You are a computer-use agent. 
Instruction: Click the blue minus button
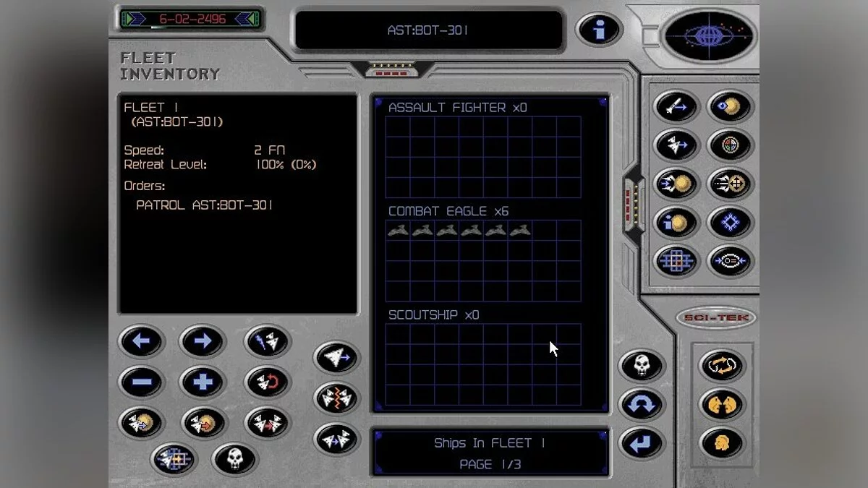point(142,382)
